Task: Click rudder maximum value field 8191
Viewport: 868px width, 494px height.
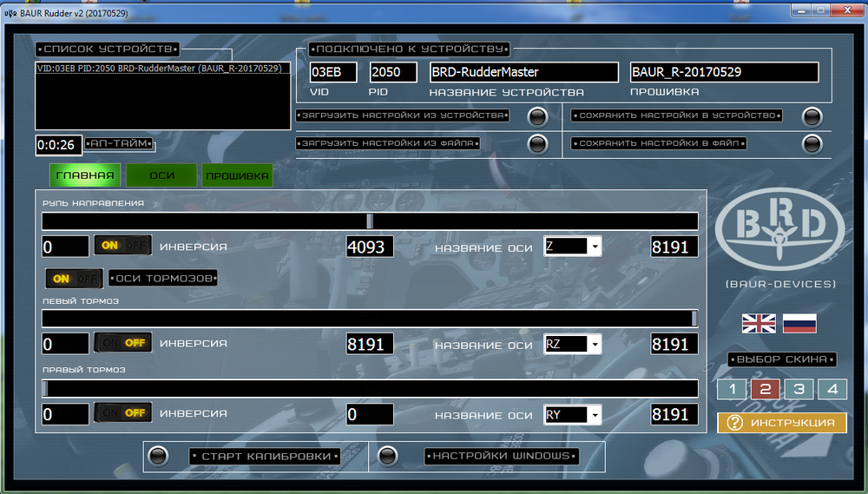Action: pyautogui.click(x=674, y=247)
